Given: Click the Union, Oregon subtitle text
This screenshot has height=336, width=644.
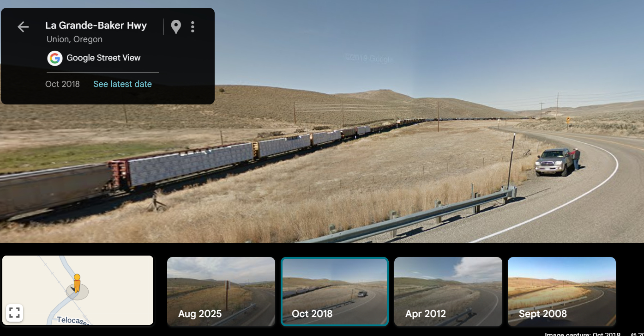Looking at the screenshot, I should [x=74, y=39].
